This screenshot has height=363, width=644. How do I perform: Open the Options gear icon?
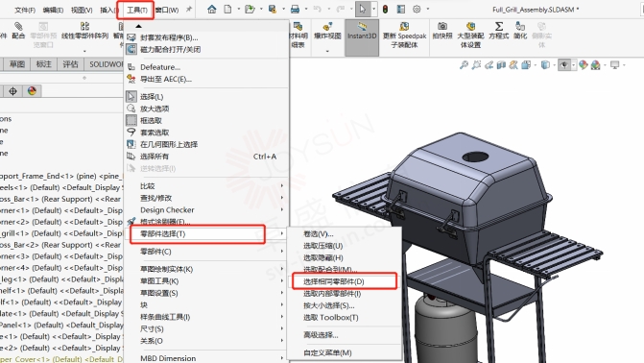point(417,9)
